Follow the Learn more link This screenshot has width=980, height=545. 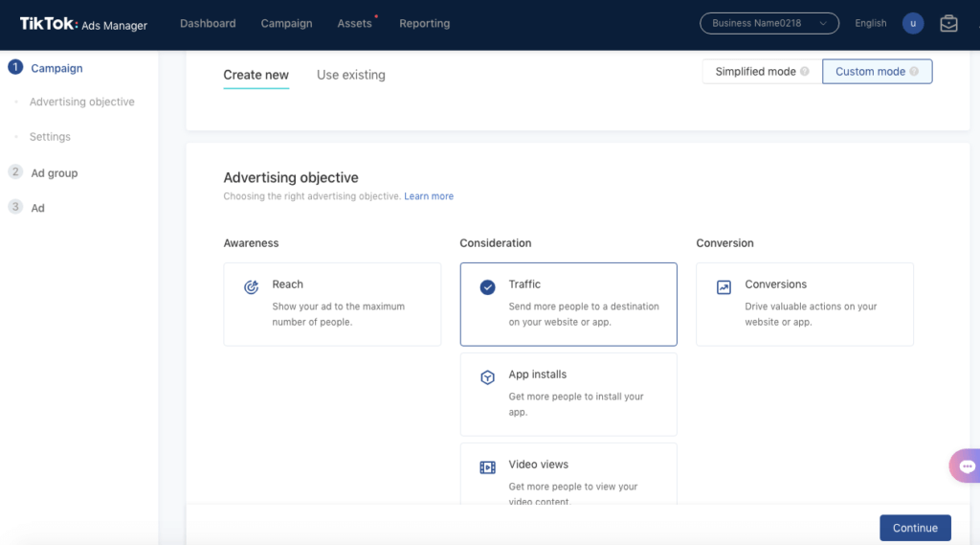click(x=429, y=196)
